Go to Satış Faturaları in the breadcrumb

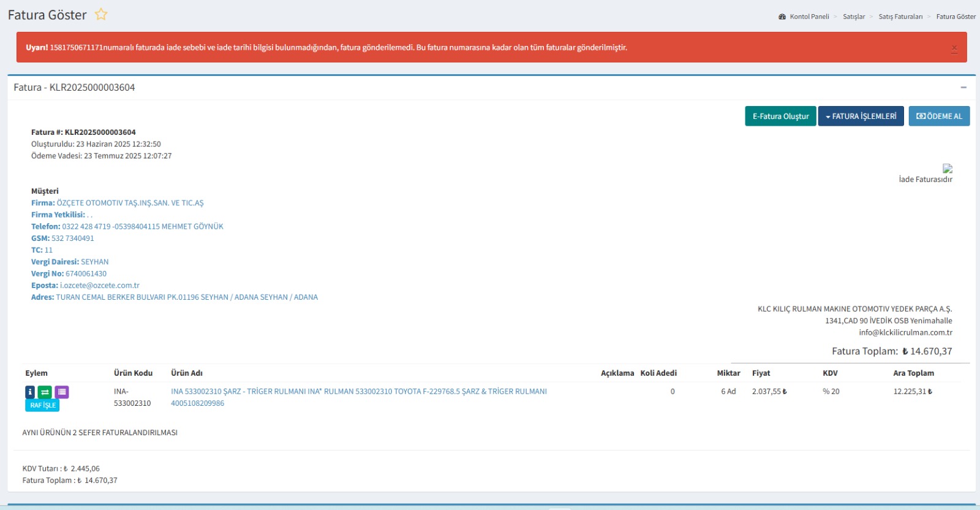tap(900, 17)
